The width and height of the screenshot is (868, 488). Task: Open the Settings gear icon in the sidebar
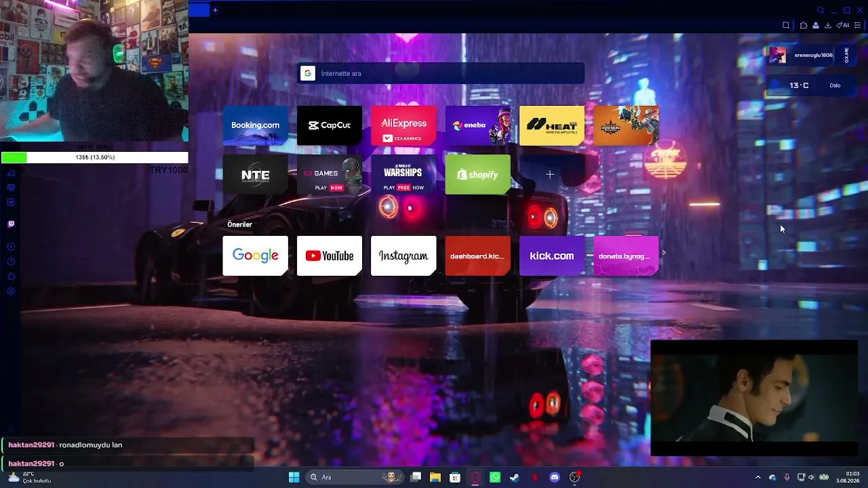[x=11, y=291]
